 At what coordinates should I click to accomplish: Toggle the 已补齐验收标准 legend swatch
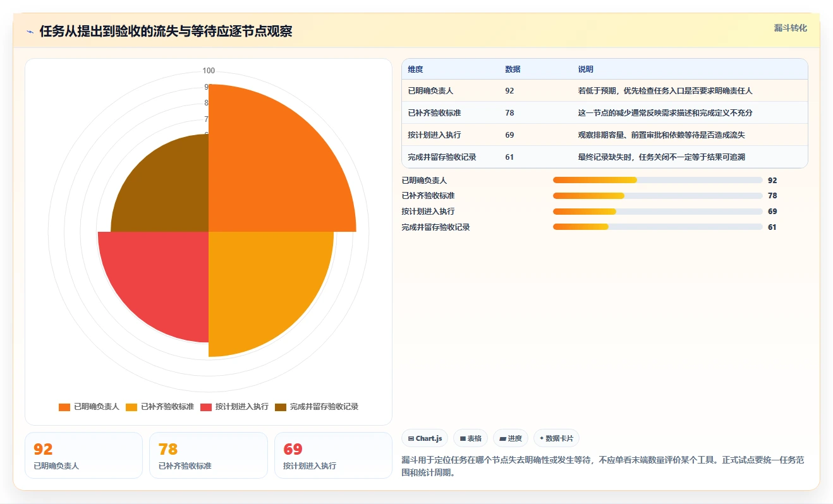click(131, 407)
